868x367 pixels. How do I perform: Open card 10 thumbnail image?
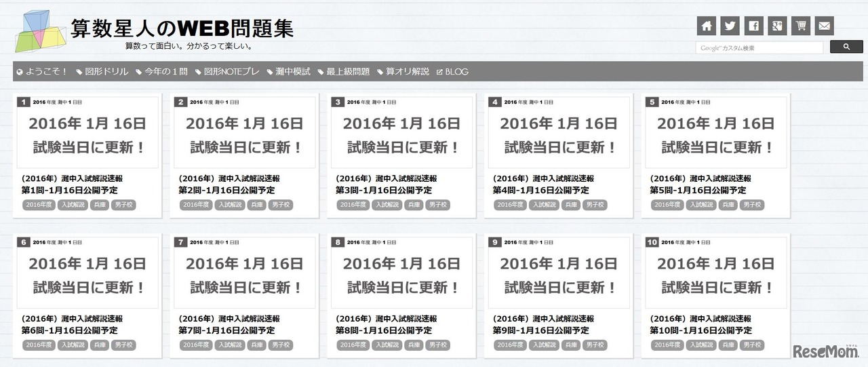(716, 273)
